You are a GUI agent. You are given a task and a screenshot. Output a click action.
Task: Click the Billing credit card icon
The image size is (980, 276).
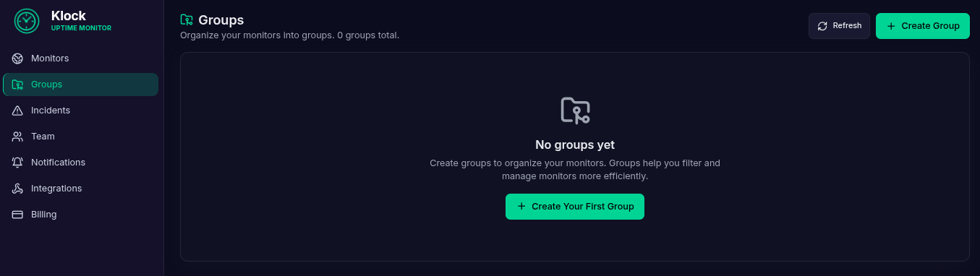[x=17, y=215]
